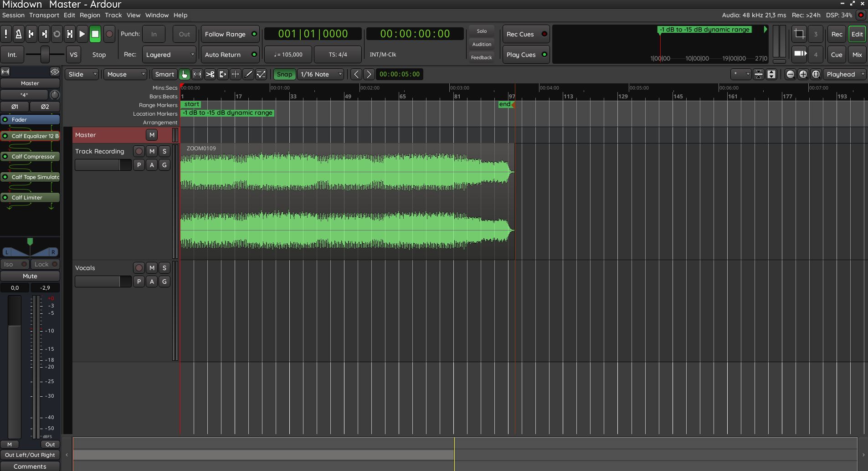Nudge backward with the left arrow
The width and height of the screenshot is (868, 471).
[x=356, y=74]
